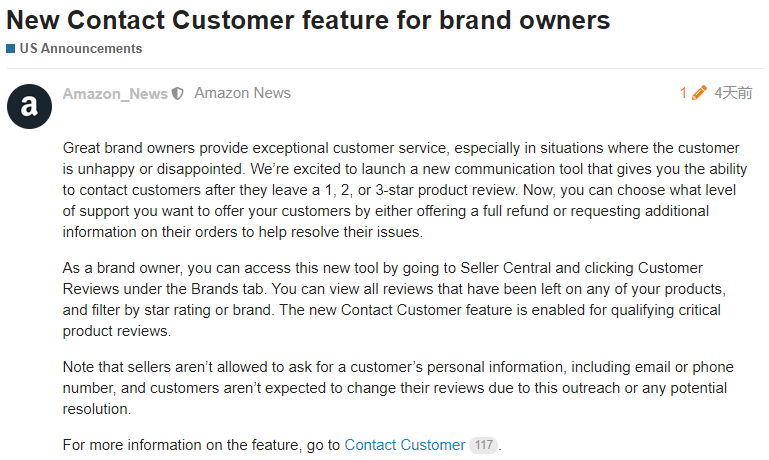Click the gray Amazon News display name

[242, 93]
